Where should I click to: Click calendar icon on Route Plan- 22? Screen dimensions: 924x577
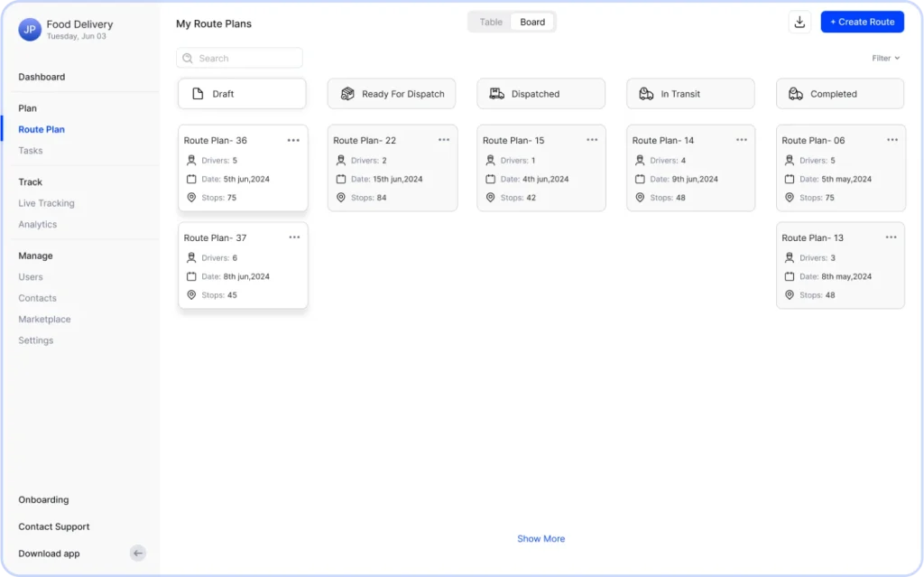tap(340, 179)
